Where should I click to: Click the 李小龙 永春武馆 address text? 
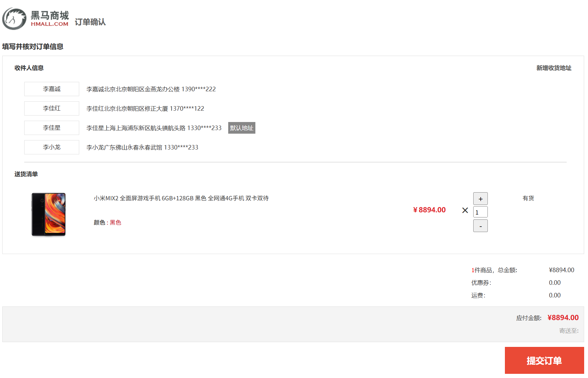coord(142,147)
